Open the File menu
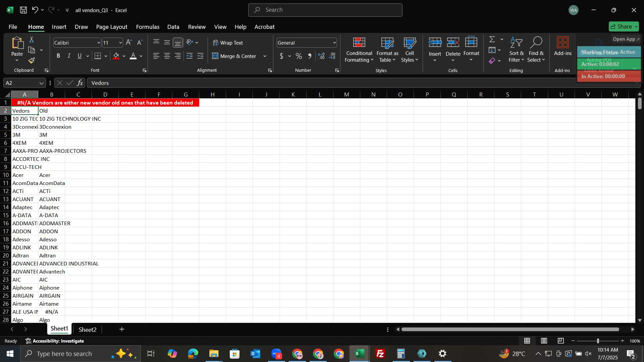 13,27
